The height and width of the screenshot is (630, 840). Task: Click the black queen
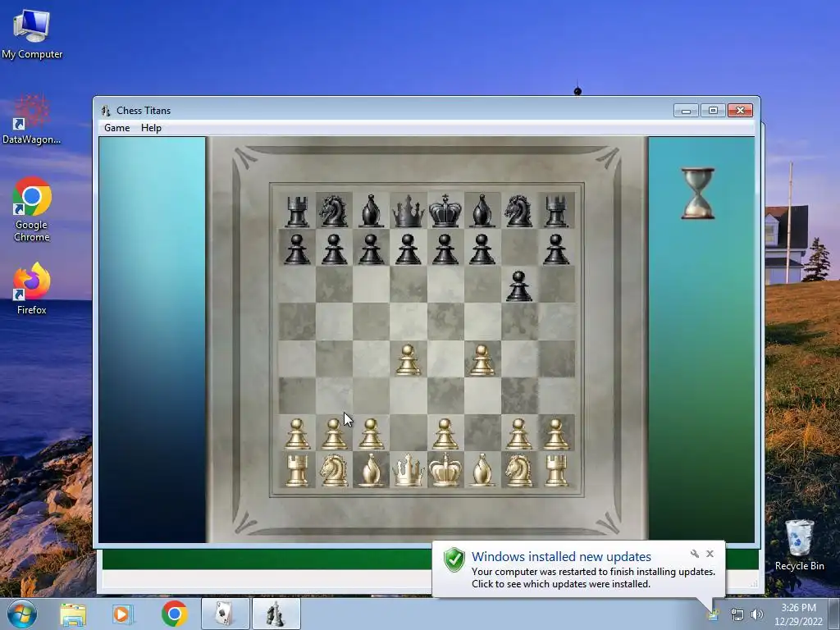409,211
